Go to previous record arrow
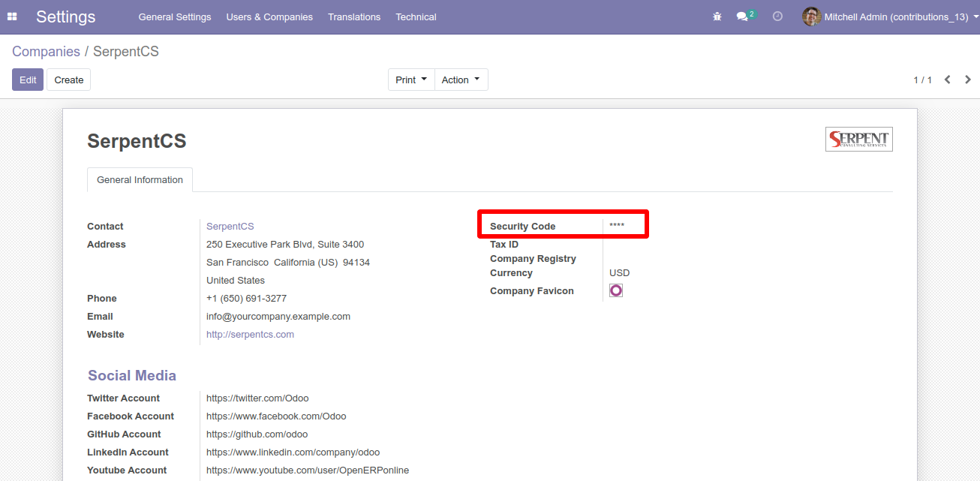This screenshot has height=481, width=980. (948, 80)
